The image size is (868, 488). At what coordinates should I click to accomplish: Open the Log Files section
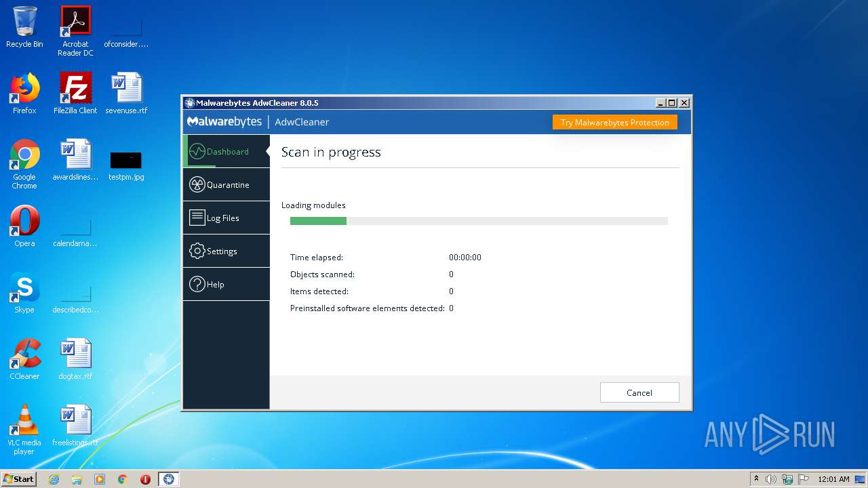point(226,218)
